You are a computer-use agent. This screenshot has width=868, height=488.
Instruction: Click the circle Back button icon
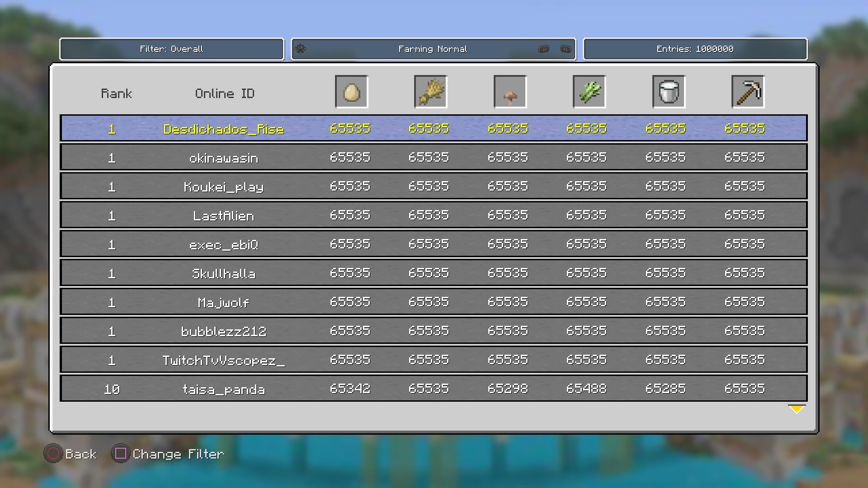click(x=53, y=453)
